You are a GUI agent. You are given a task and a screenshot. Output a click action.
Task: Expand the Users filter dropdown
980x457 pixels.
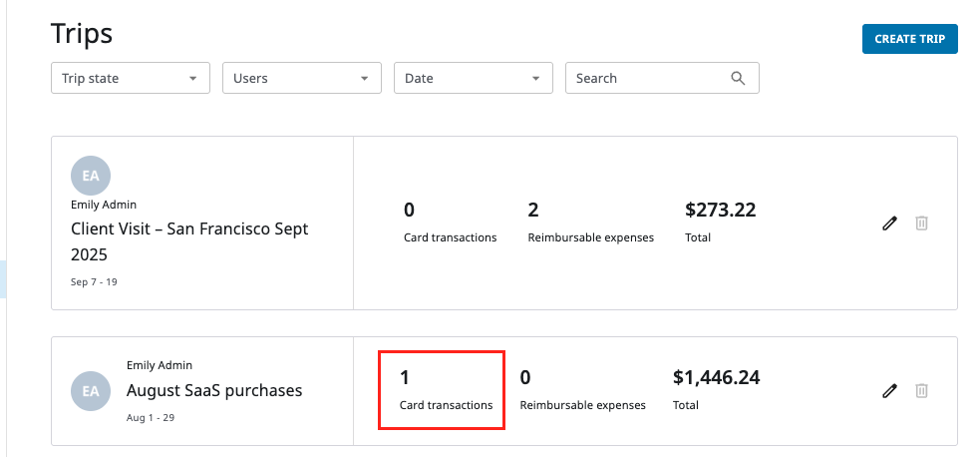pos(301,78)
